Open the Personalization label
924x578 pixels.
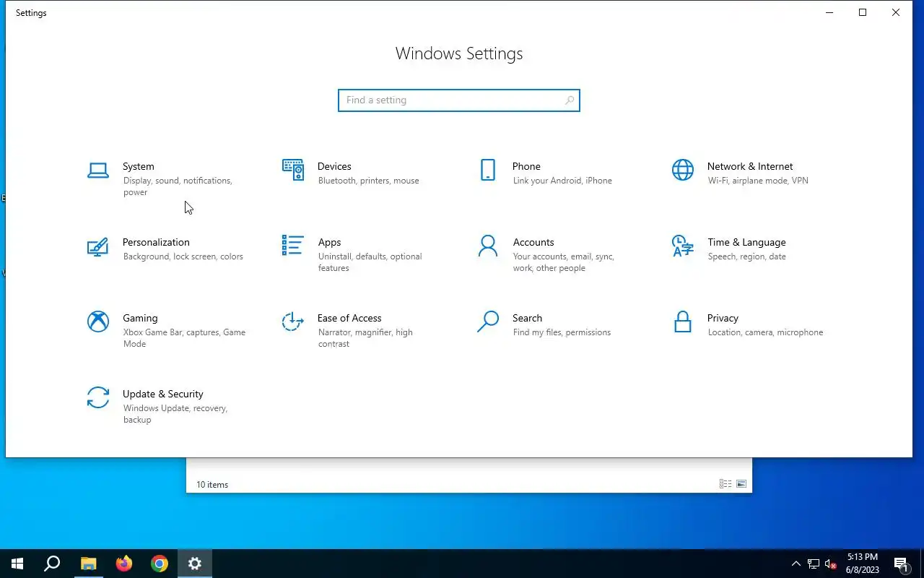(x=156, y=242)
